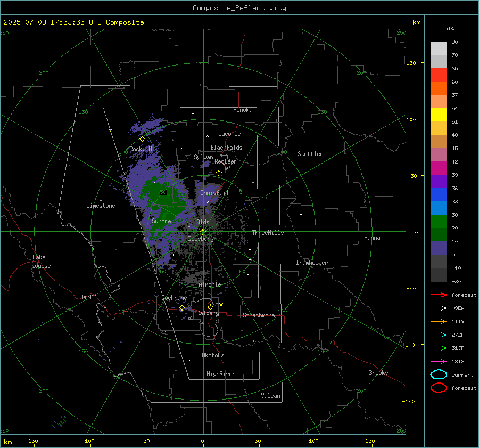The height and width of the screenshot is (448, 479).
Task: Click the yellow diamond marker near RedDeer
Action: tap(219, 173)
